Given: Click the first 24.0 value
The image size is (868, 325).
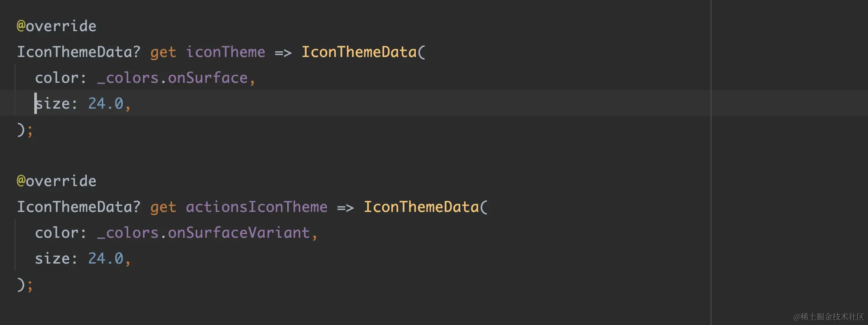Looking at the screenshot, I should (105, 104).
